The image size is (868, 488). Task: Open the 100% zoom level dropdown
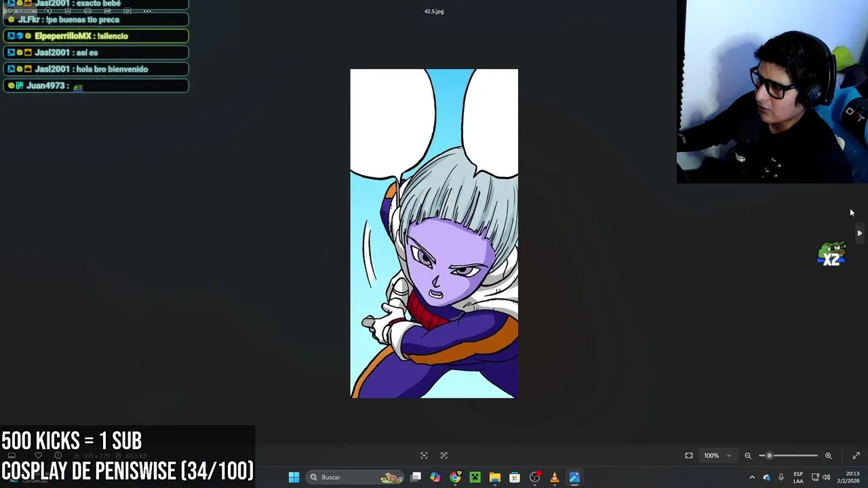tap(717, 455)
